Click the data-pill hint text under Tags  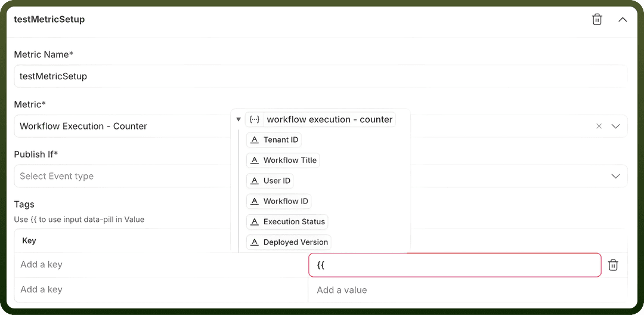[x=79, y=220]
